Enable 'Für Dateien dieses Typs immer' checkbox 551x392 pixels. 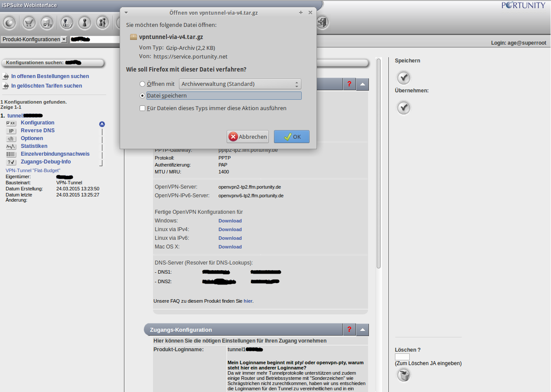[x=142, y=108]
